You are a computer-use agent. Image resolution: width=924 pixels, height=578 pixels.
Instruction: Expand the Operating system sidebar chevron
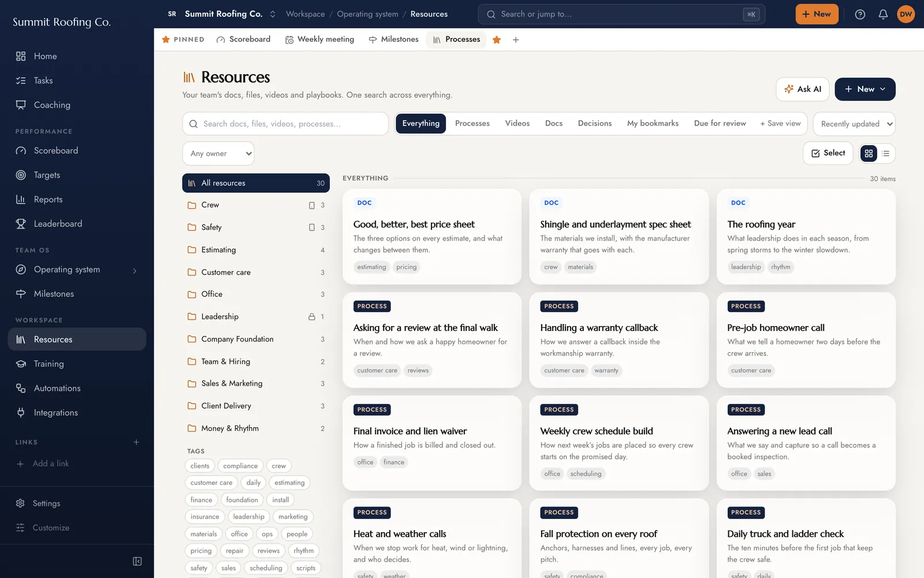[x=135, y=271]
